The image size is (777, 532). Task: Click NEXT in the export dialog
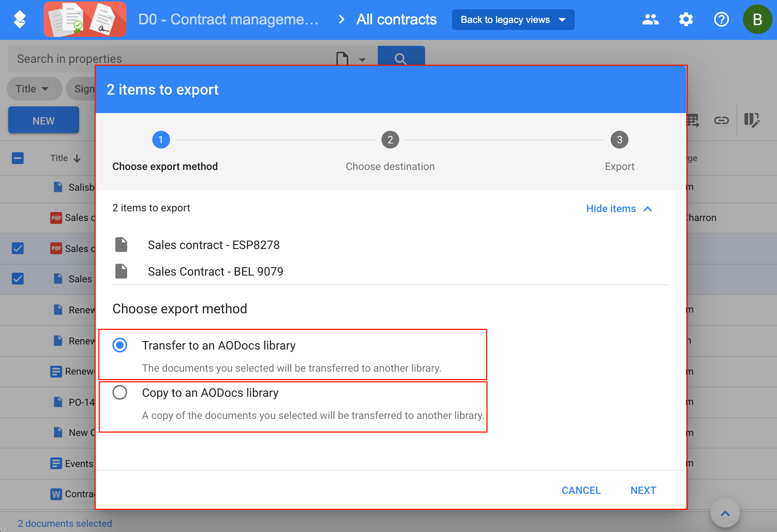click(643, 491)
